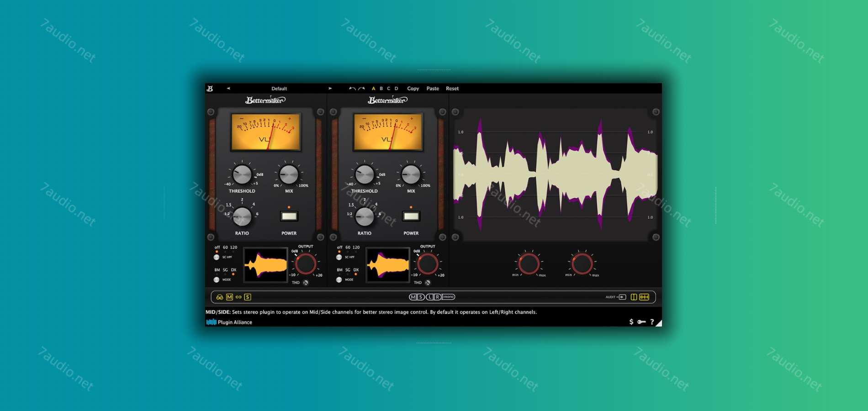The height and width of the screenshot is (411, 868).
Task: Click the right channel MIX knob
Action: point(411,174)
